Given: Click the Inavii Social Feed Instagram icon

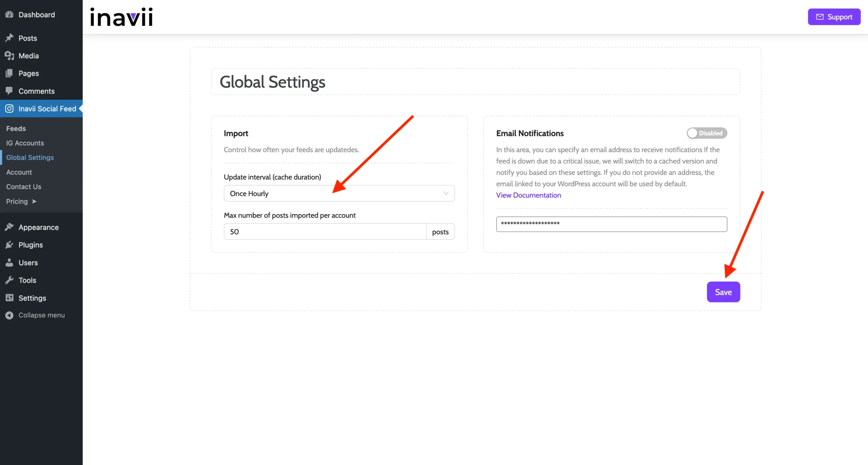Looking at the screenshot, I should click(9, 108).
